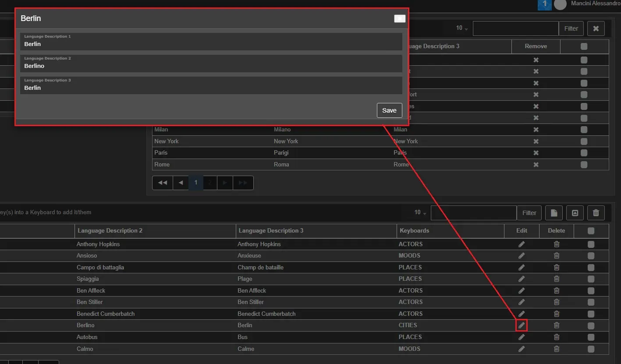Check the box for Autobus row

click(591, 337)
